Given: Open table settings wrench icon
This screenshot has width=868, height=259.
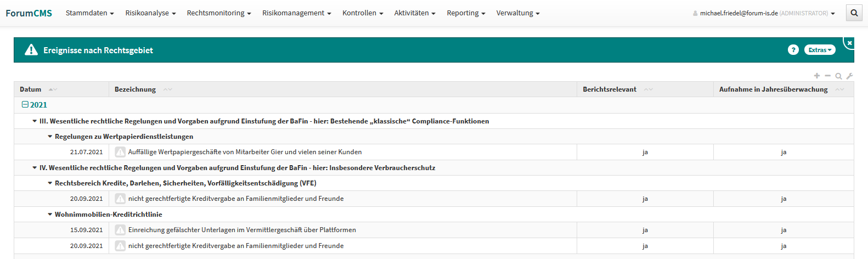Looking at the screenshot, I should coord(849,76).
